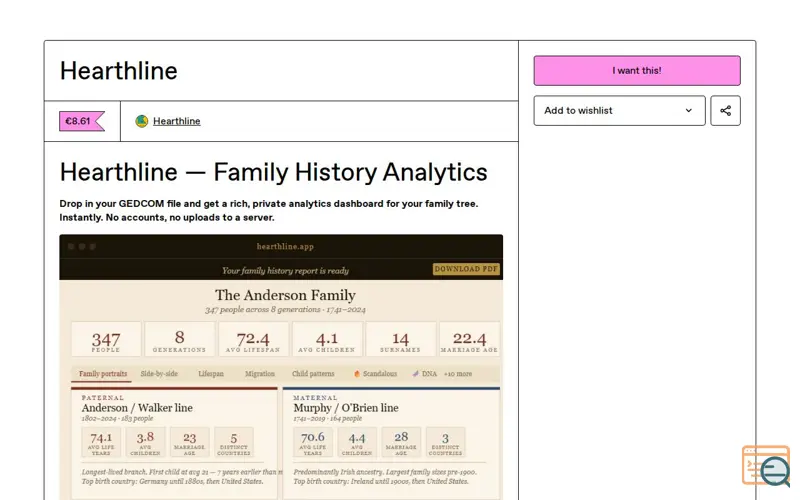Click 'The Anderson Family' report title
Image resolution: width=800 pixels, height=500 pixels.
(x=285, y=295)
